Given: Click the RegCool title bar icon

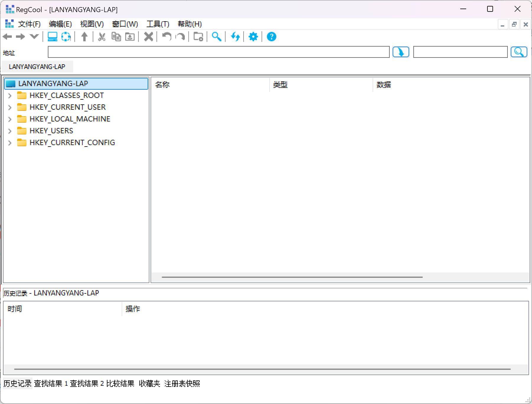Looking at the screenshot, I should coord(10,9).
